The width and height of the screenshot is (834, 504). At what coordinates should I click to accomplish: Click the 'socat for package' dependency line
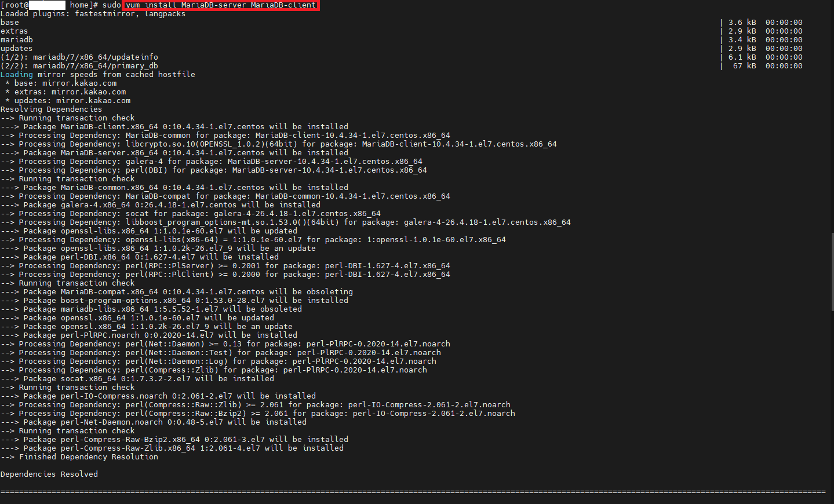191,214
